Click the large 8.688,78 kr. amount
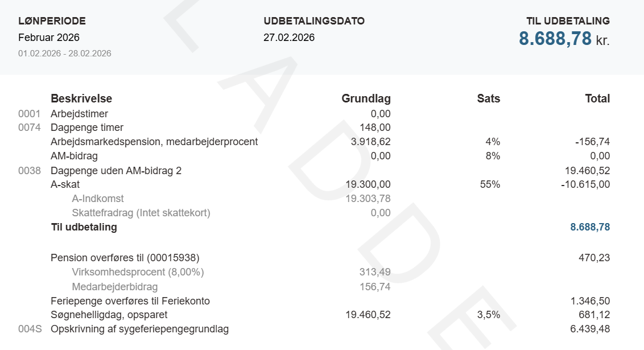The height and width of the screenshot is (350, 644). pos(563,39)
